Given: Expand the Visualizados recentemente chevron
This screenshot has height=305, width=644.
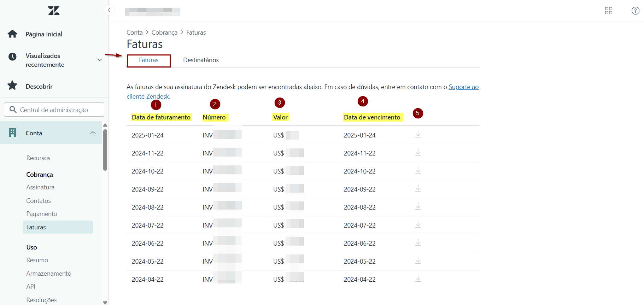Looking at the screenshot, I should (100, 60).
